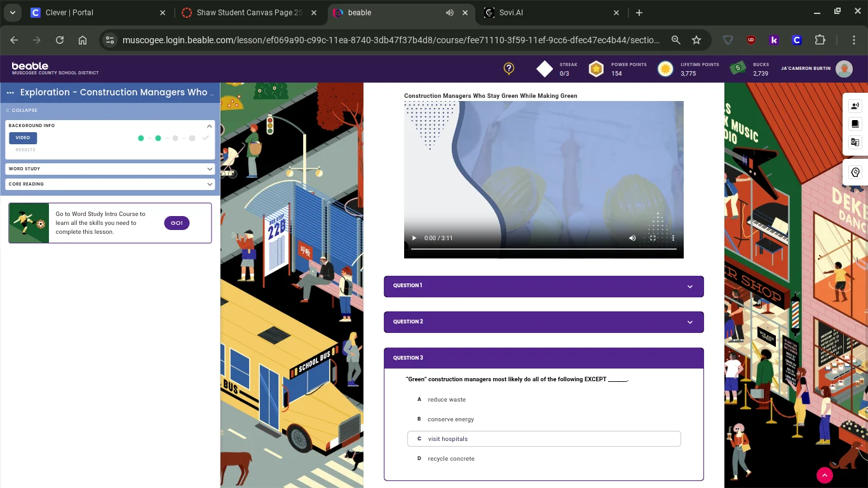Open the VIDEO step under Background Info
The width and height of the screenshot is (868, 488).
(23, 137)
